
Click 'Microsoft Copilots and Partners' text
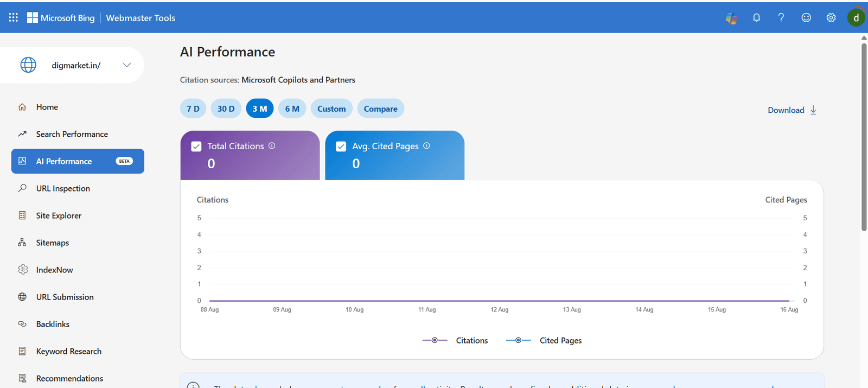[298, 80]
